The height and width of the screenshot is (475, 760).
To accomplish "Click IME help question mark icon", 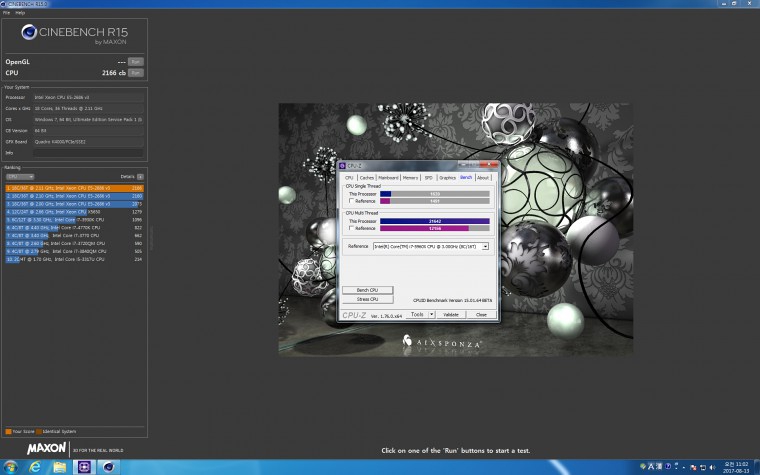I will point(668,466).
